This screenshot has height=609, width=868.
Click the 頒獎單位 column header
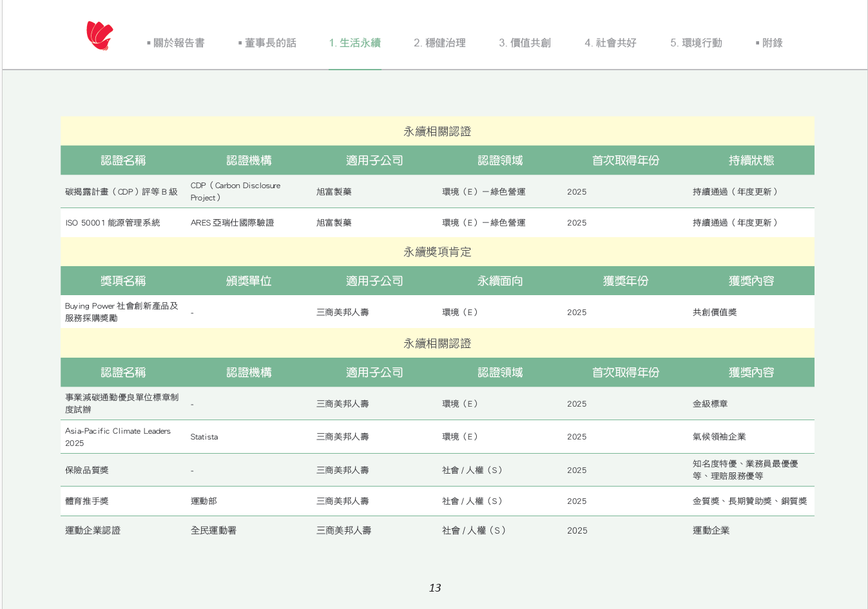point(249,281)
